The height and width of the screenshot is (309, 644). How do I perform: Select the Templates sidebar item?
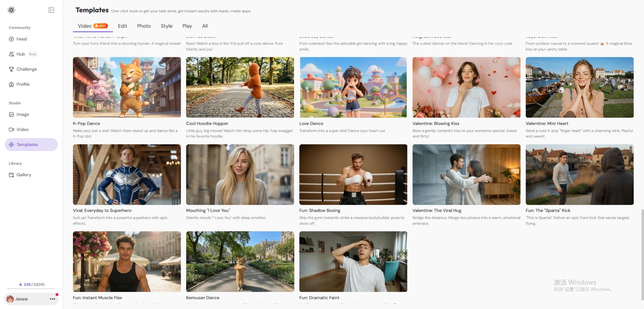pyautogui.click(x=27, y=145)
